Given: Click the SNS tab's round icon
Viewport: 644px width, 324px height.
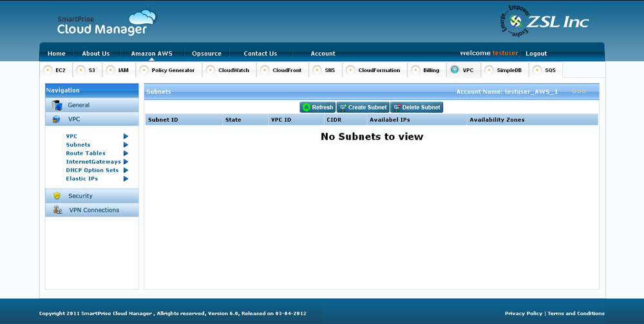Looking at the screenshot, I should (x=317, y=70).
